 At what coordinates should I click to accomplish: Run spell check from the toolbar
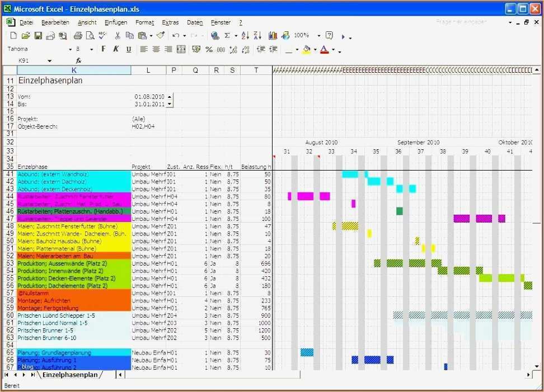tap(102, 35)
